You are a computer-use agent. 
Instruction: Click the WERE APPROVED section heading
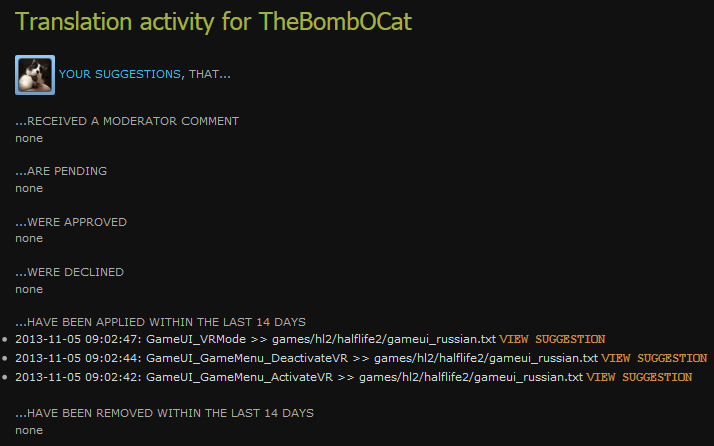coord(71,222)
